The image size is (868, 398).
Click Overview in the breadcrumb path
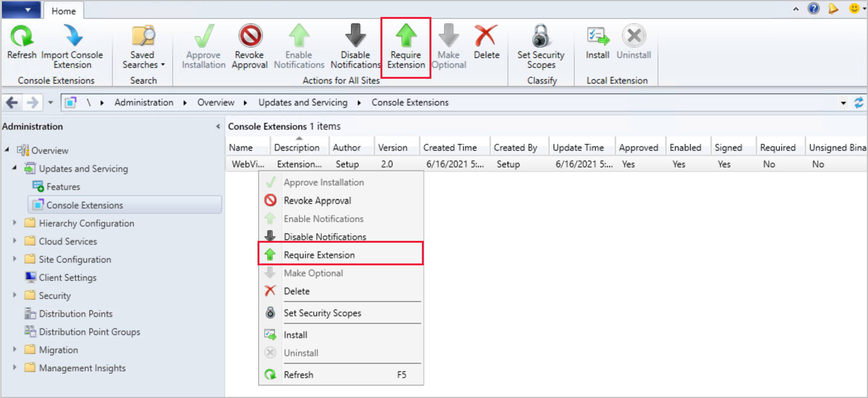click(x=216, y=103)
